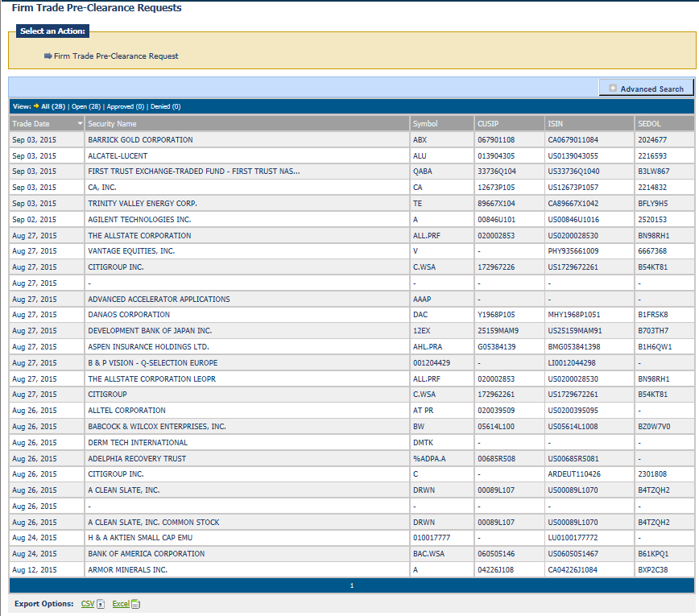Open the Firm Trade Pre-Clearance Request link

116,56
